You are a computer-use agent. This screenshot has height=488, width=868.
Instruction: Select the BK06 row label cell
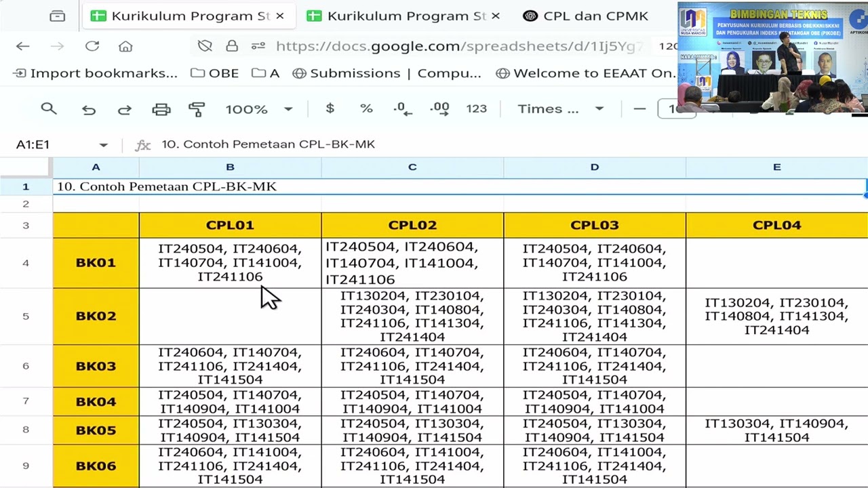96,466
